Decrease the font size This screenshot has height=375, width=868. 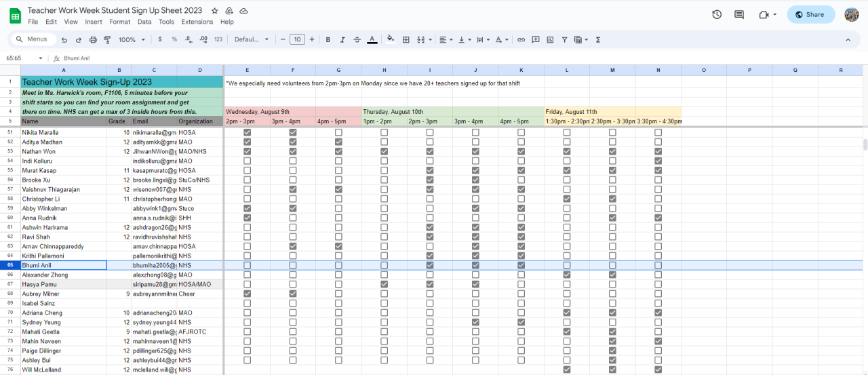[283, 40]
